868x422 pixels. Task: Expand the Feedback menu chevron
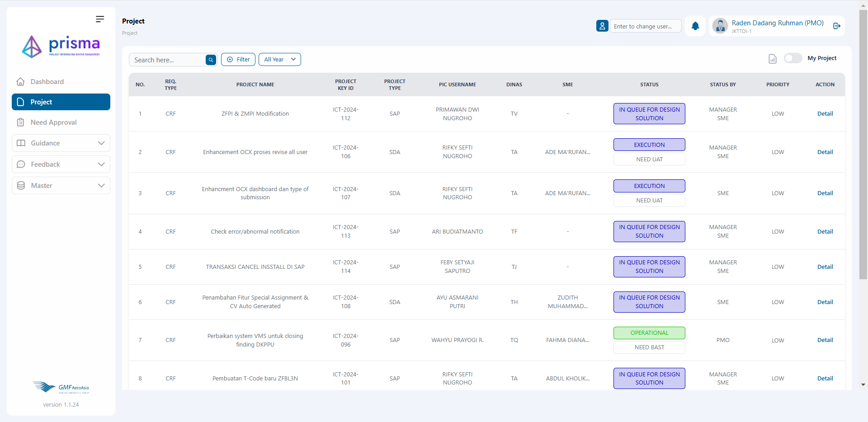coord(101,164)
